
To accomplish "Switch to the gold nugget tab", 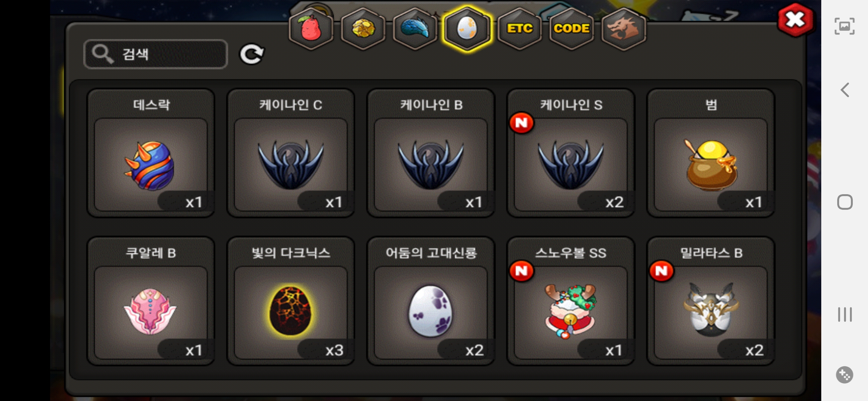I will [x=363, y=29].
